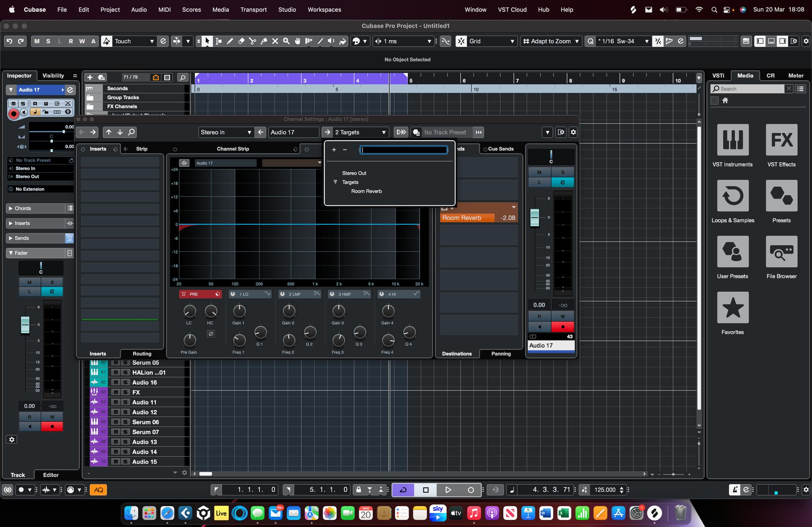Viewport: 812px width, 527px height.
Task: Click Add Track plus button
Action: click(90, 77)
